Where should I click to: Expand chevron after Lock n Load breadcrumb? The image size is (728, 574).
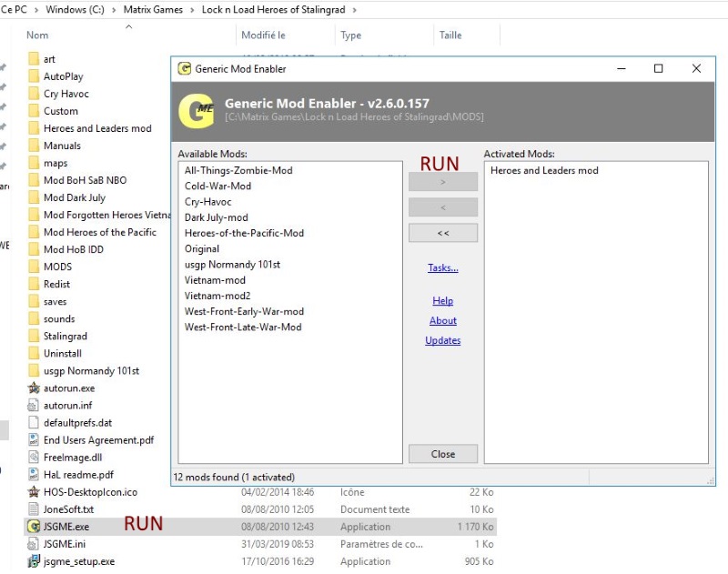point(355,10)
